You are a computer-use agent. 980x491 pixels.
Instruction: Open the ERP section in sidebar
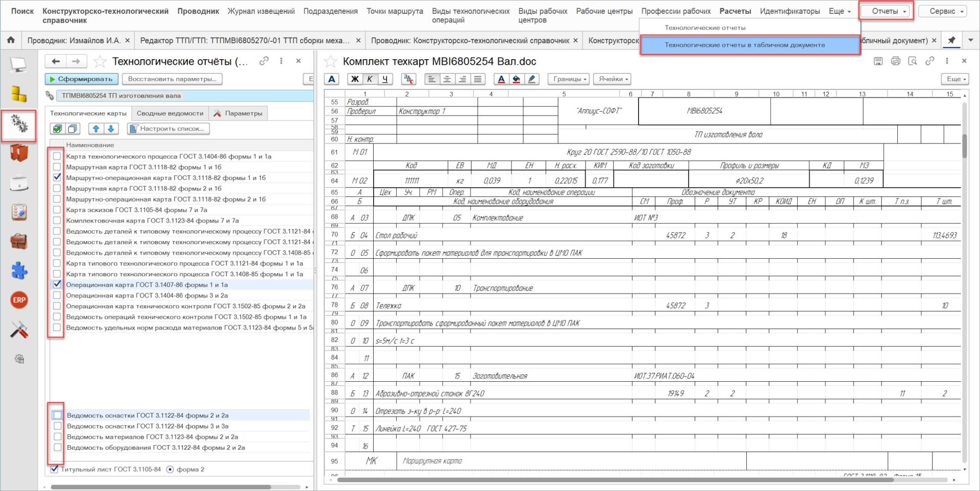[x=19, y=300]
